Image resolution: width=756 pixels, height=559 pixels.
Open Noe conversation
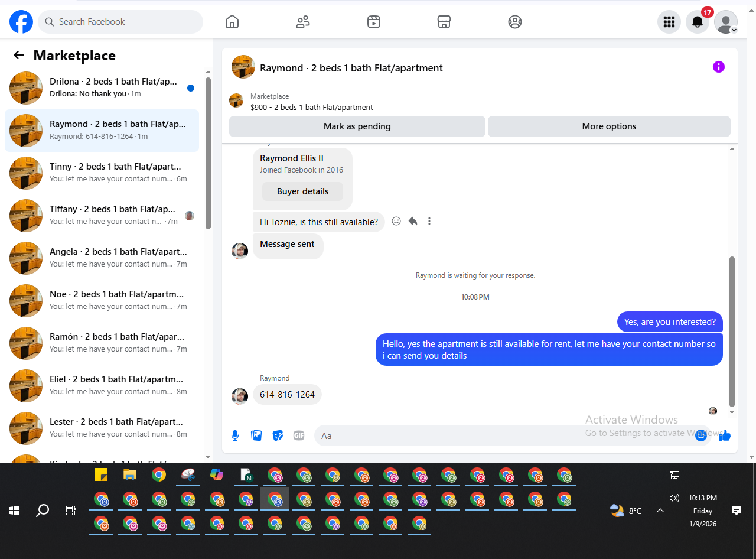tap(102, 301)
